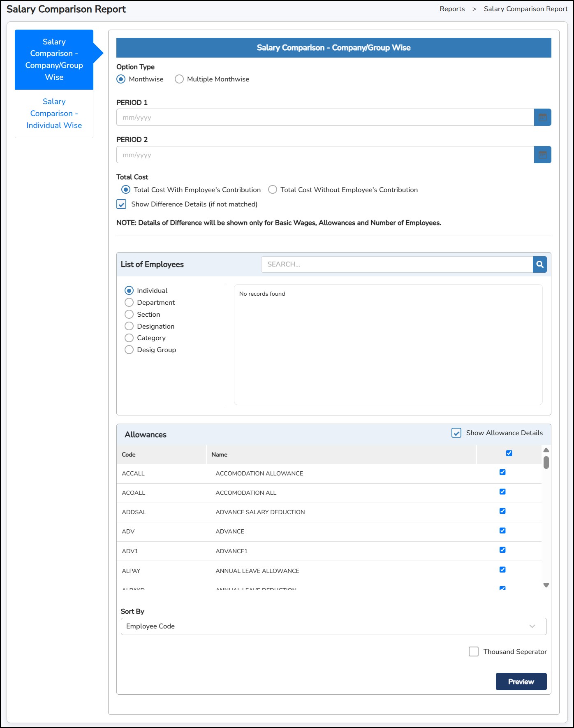Filter employees by Department

129,303
